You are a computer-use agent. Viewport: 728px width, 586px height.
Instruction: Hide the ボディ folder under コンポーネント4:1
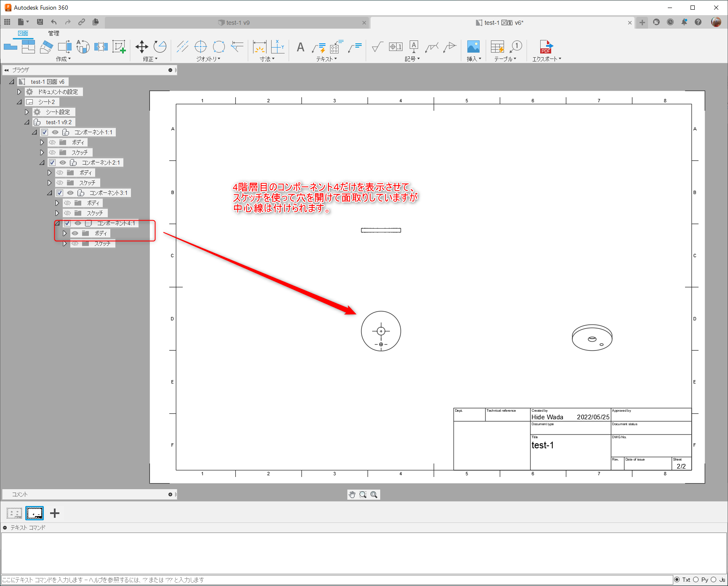click(x=75, y=233)
